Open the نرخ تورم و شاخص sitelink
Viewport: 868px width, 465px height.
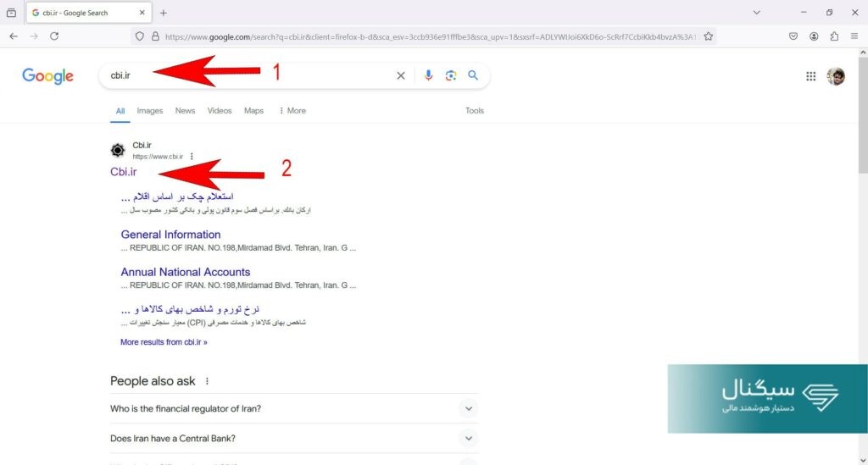[x=190, y=309]
